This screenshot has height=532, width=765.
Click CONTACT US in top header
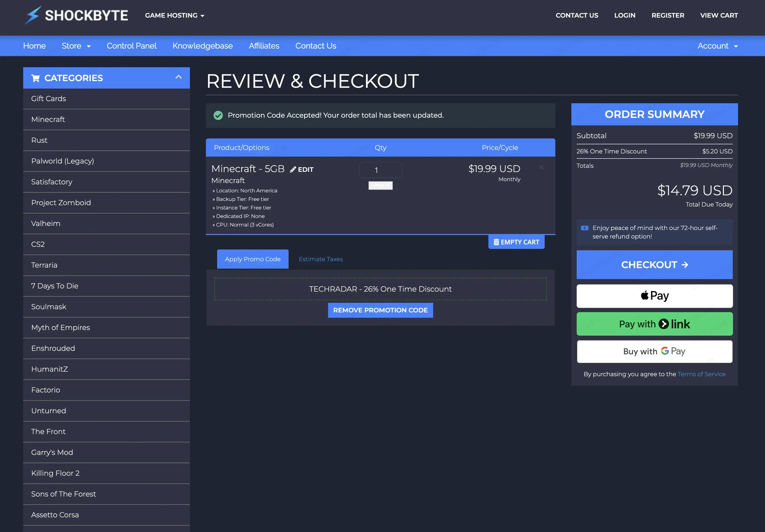[577, 15]
